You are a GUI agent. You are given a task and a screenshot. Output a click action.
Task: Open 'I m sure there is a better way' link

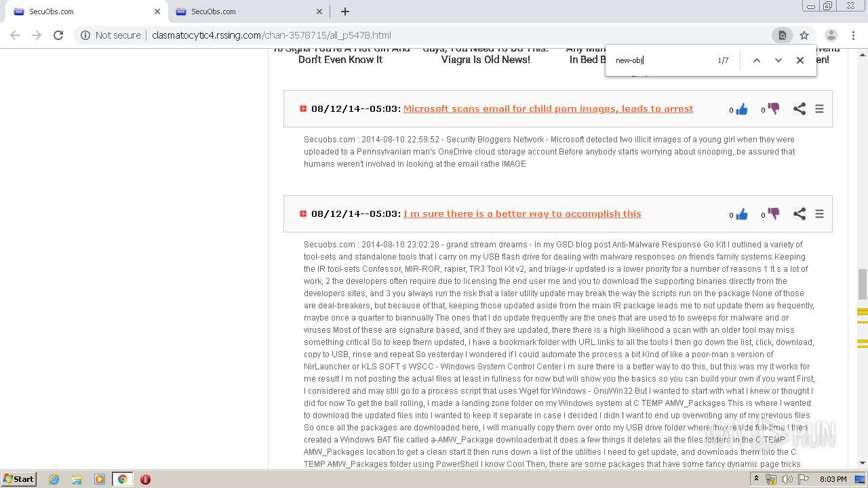(x=522, y=213)
